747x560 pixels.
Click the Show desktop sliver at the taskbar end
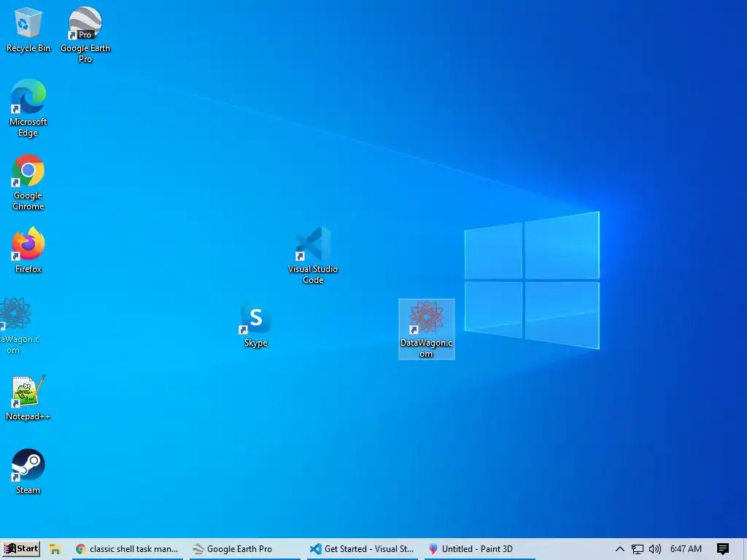745,549
